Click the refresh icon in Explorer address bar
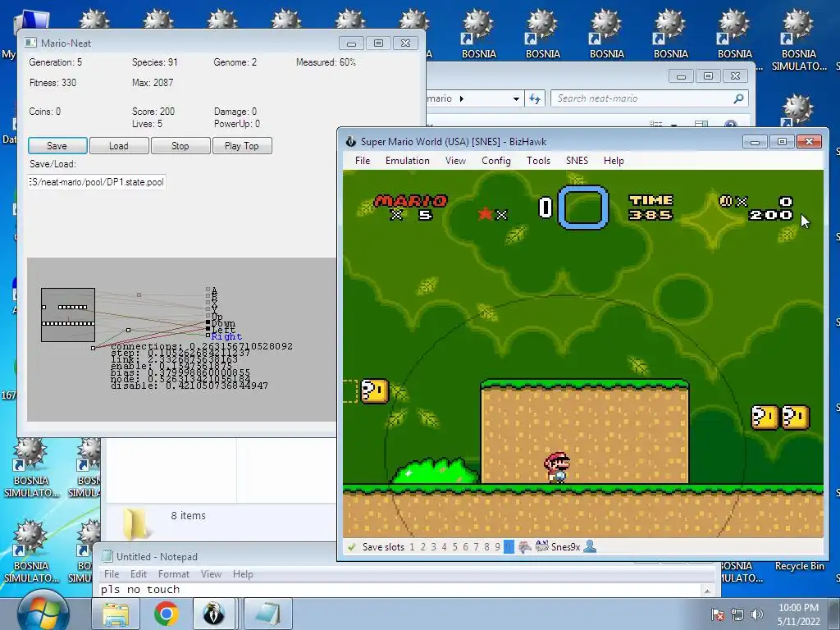Image resolution: width=840 pixels, height=630 pixels. [x=535, y=98]
